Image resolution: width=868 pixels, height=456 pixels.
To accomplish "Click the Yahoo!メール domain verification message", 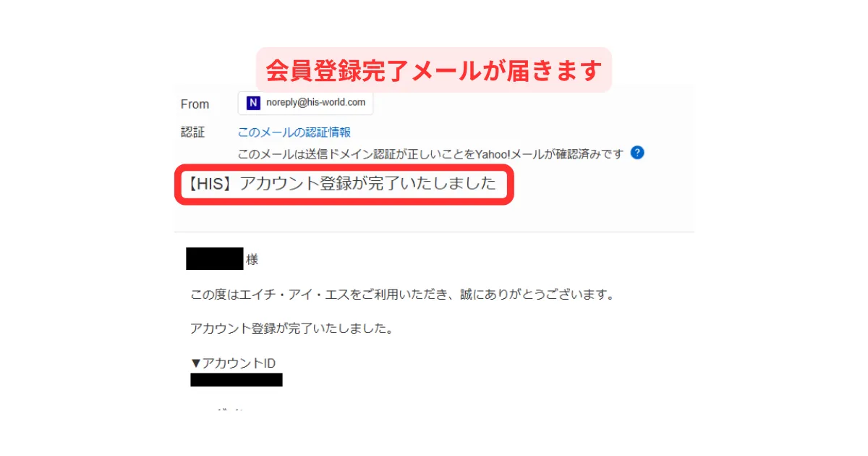I will pyautogui.click(x=430, y=153).
